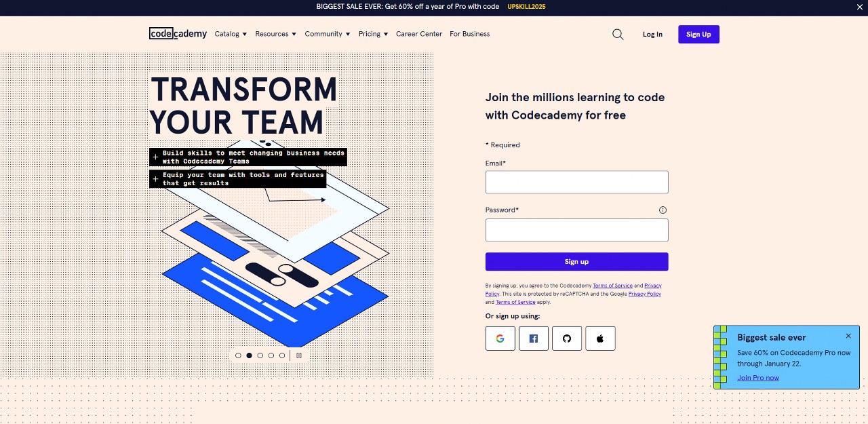This screenshot has width=868, height=424.
Task: Sign up with Google icon button
Action: click(x=500, y=339)
